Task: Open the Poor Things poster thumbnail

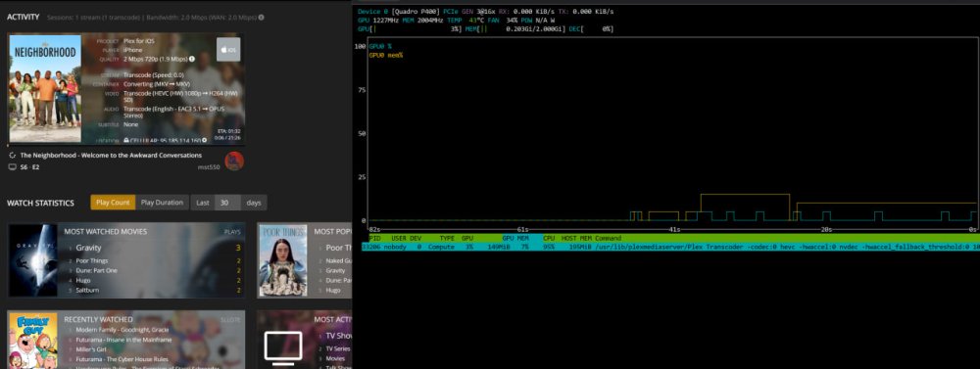Action: [283, 260]
